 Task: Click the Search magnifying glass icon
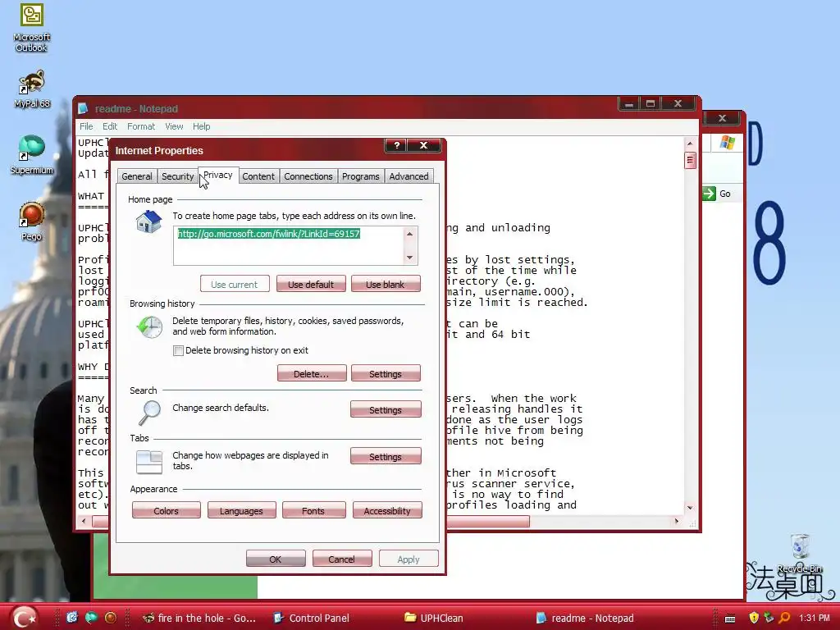[149, 413]
